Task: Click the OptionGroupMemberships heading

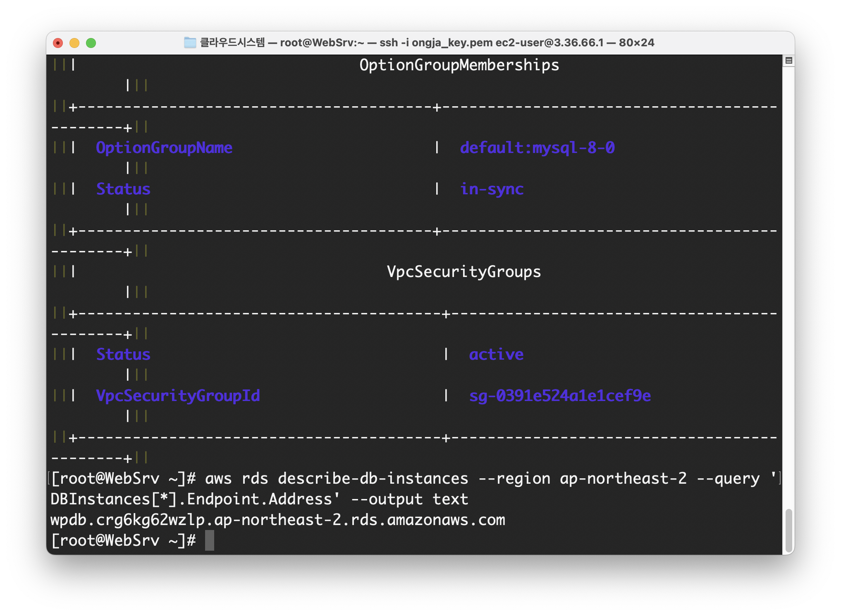Action: click(x=459, y=65)
